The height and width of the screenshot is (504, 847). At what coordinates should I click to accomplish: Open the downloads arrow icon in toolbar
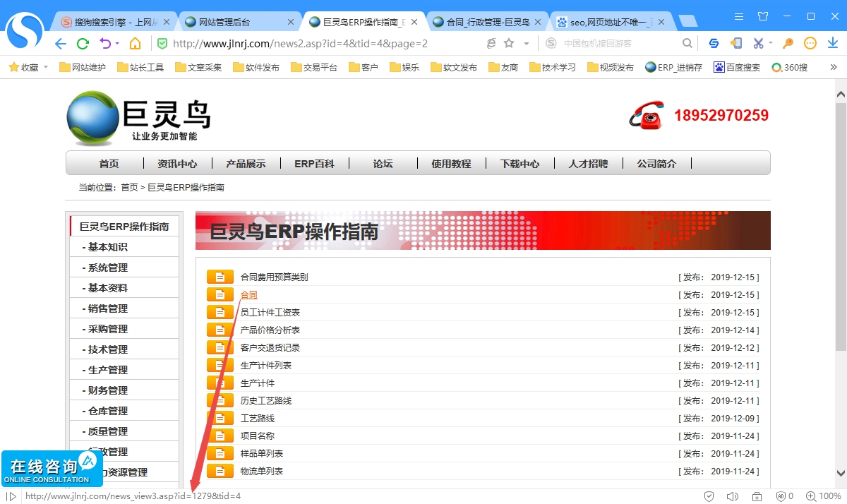(832, 44)
